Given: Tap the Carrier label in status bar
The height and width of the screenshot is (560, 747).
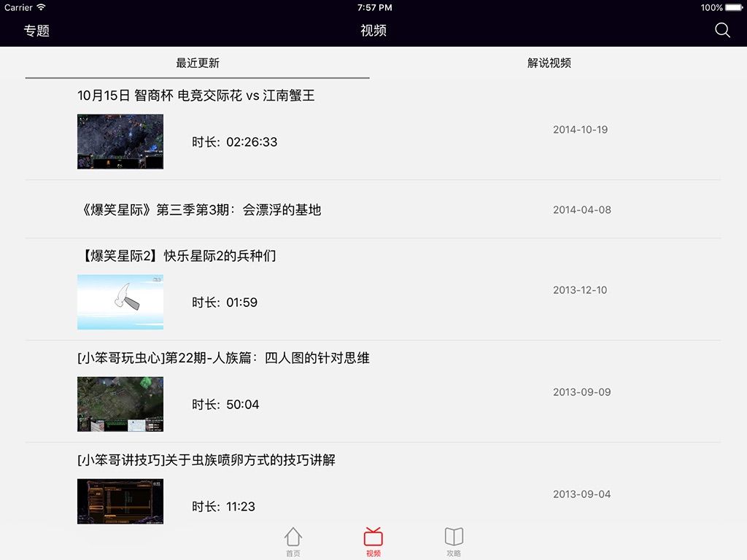Looking at the screenshot, I should point(18,7).
